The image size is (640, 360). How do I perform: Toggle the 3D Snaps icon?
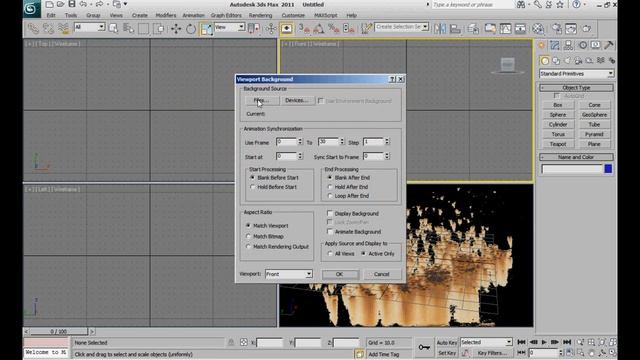point(304,29)
